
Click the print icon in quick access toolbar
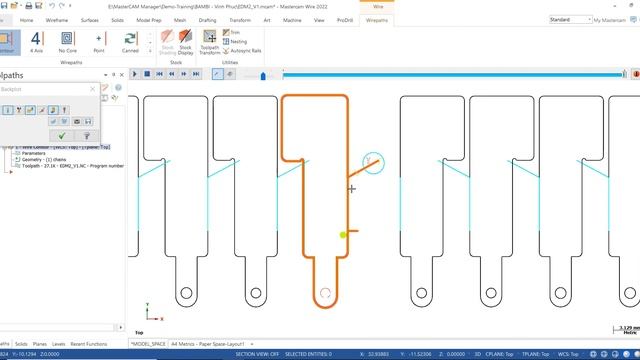29,6
